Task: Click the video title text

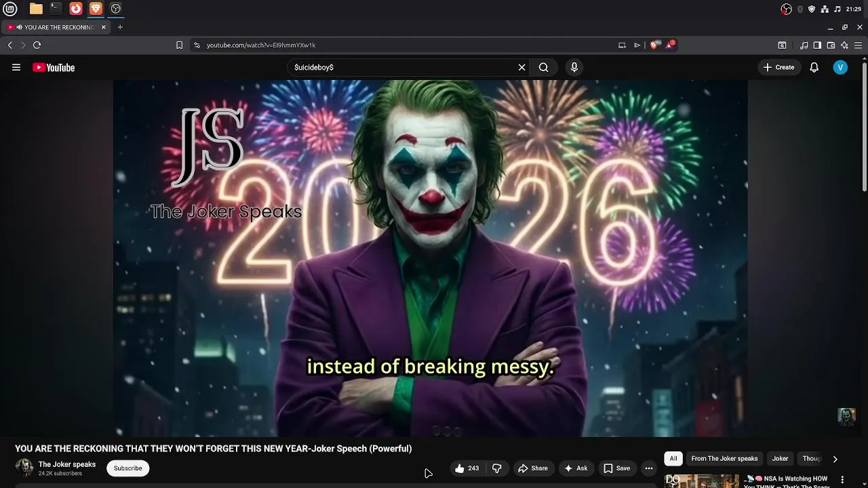Action: coord(214,449)
